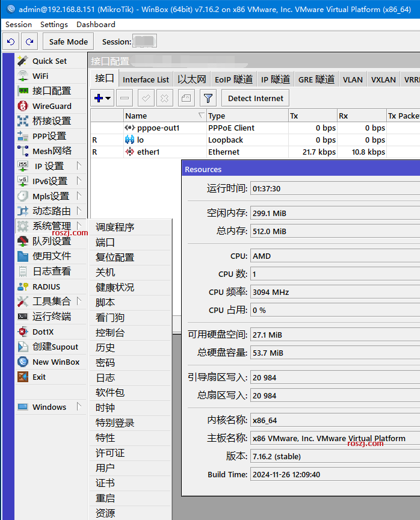Sort by the Name column header

tap(165, 116)
